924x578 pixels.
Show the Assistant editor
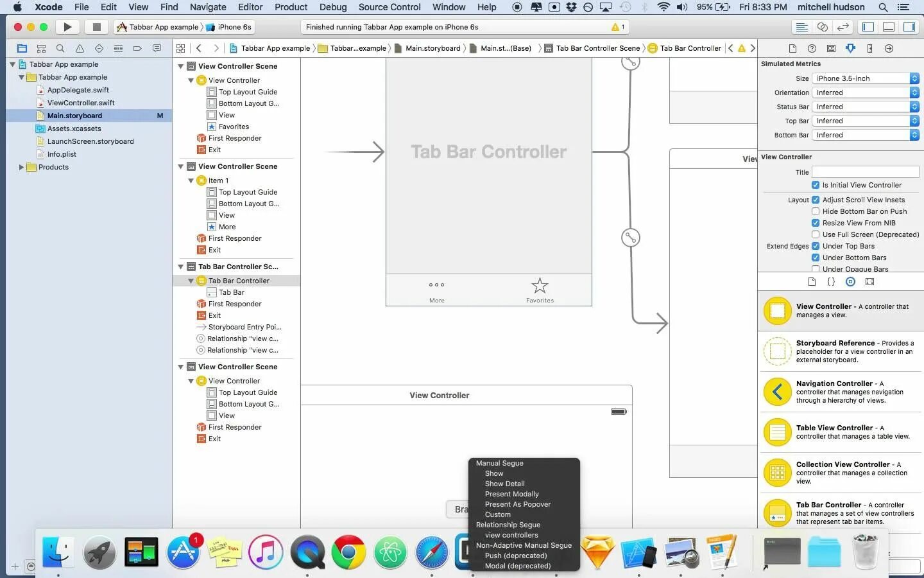coord(822,27)
